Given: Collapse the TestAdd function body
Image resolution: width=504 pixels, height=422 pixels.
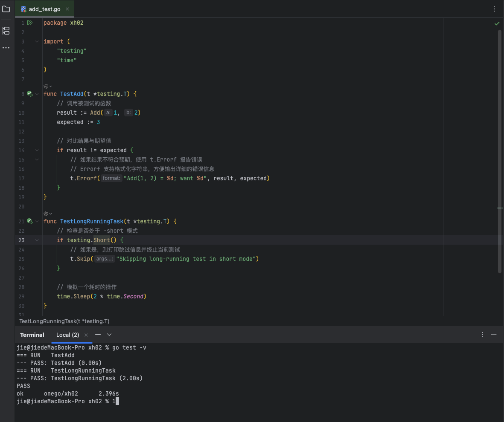Looking at the screenshot, I should pos(37,94).
